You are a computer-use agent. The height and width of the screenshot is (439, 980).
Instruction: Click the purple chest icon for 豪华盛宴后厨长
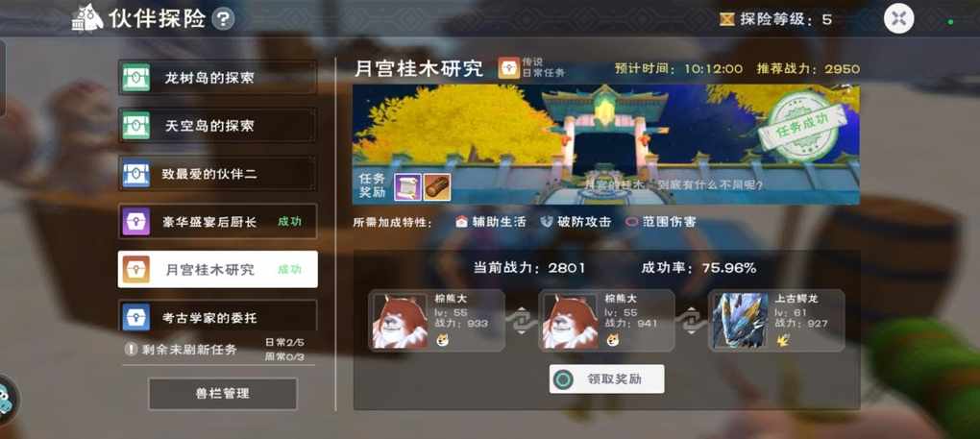point(136,221)
